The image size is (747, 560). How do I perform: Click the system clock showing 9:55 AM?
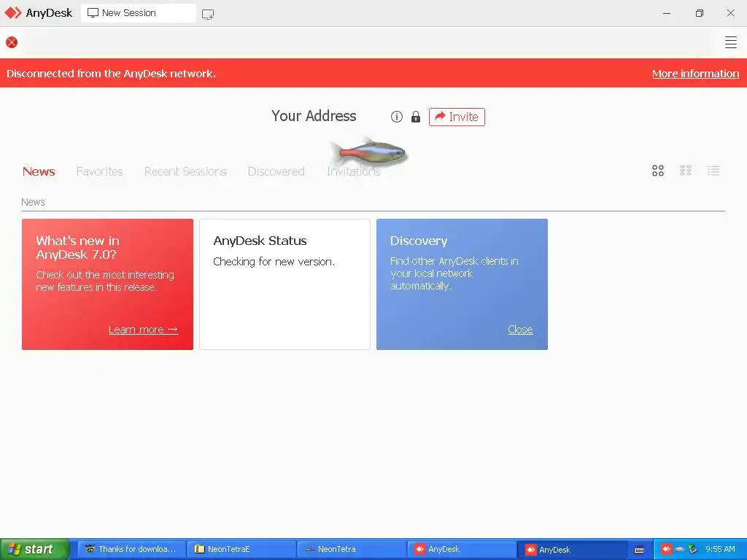tap(720, 549)
